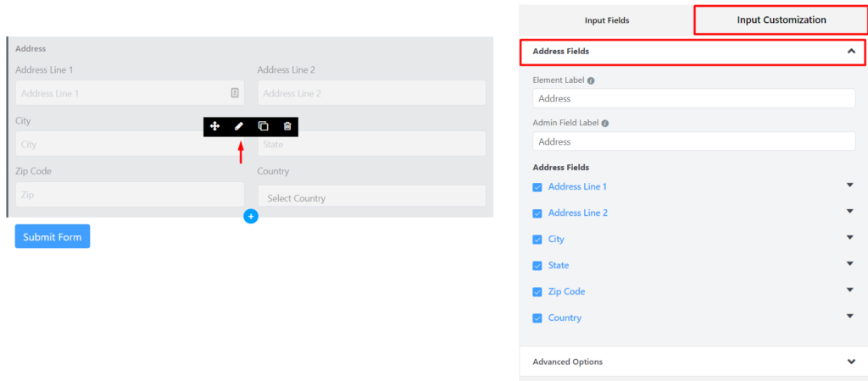The height and width of the screenshot is (381, 868).
Task: Expand Address Line 2 options arrow
Action: coord(850,211)
